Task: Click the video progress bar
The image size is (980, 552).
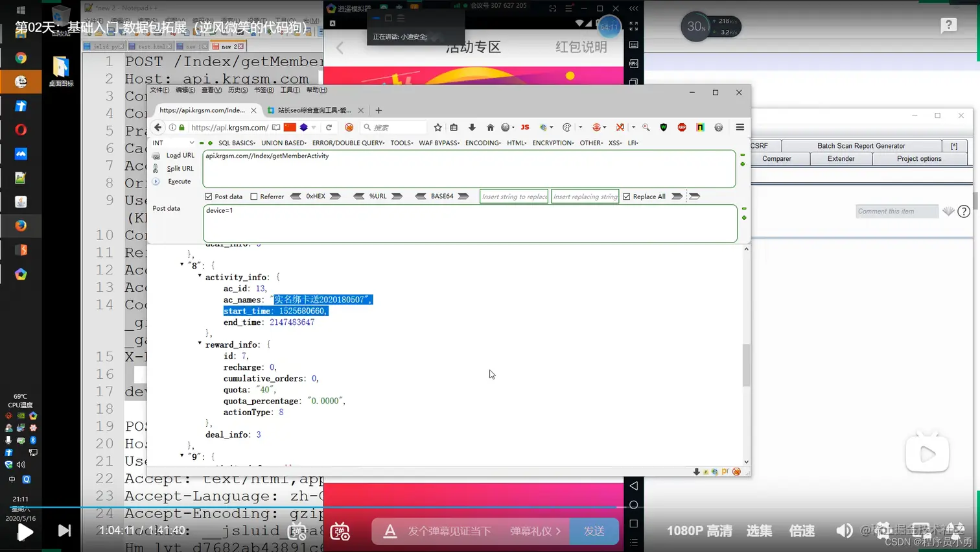Action: click(490, 507)
